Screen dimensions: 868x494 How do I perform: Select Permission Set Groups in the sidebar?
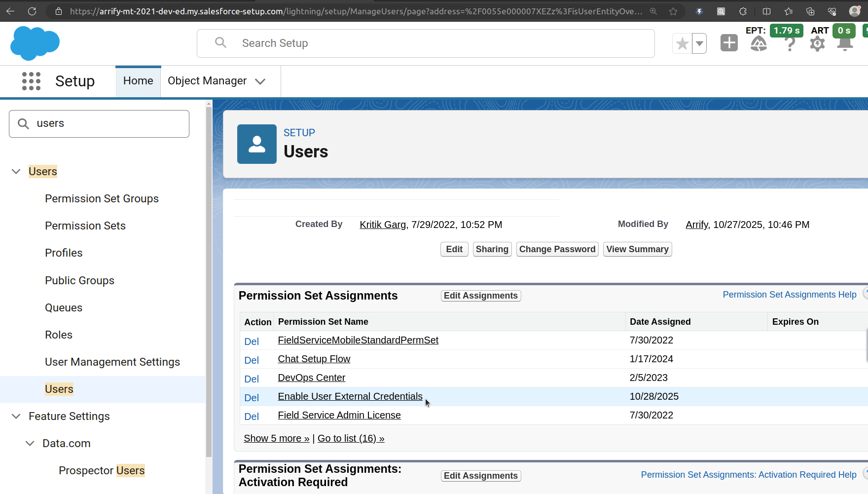coord(102,198)
